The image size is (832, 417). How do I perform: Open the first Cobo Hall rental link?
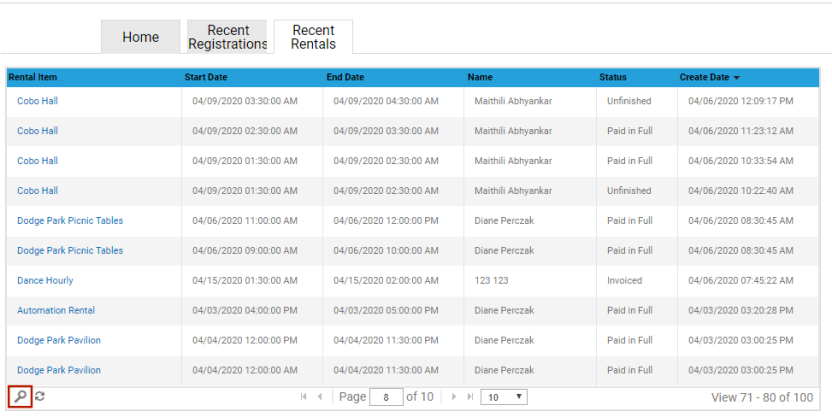(38, 101)
